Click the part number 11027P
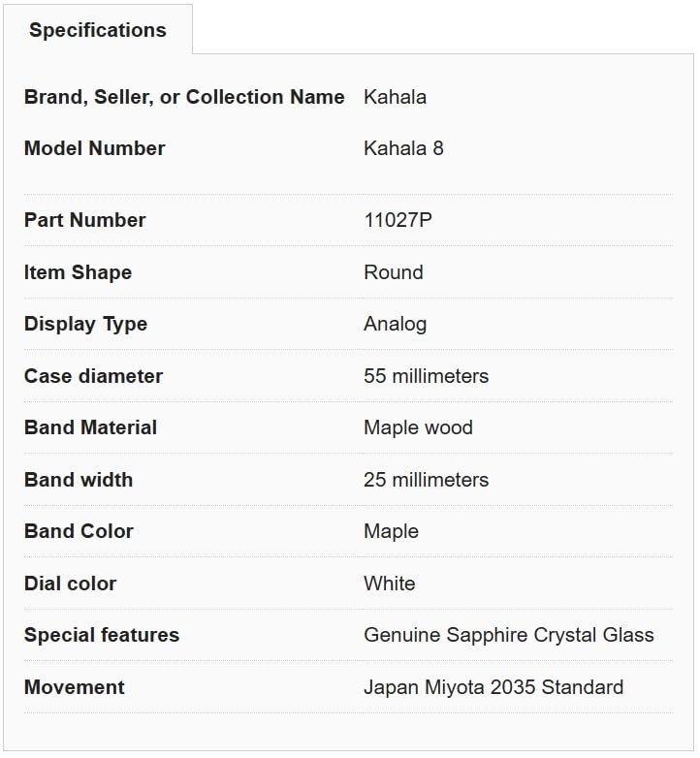Image resolution: width=700 pixels, height=758 pixels. coord(398,220)
